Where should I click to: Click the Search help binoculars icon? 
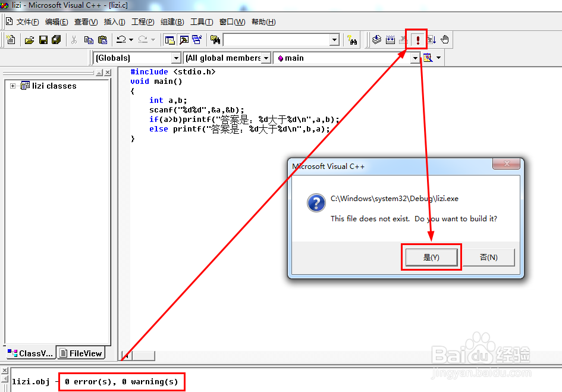point(352,40)
